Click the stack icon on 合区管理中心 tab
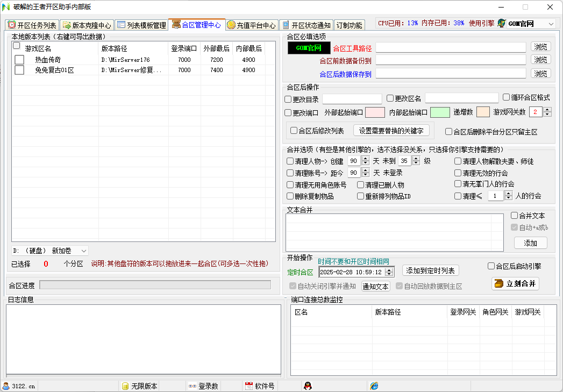Screen dimensions: 563x392 point(176,24)
